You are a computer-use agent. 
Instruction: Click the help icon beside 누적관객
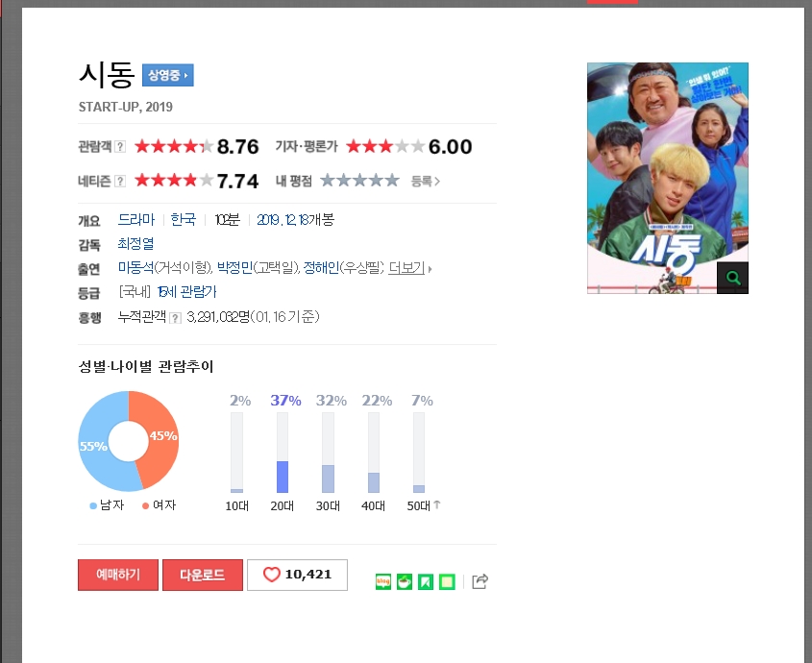click(x=175, y=318)
